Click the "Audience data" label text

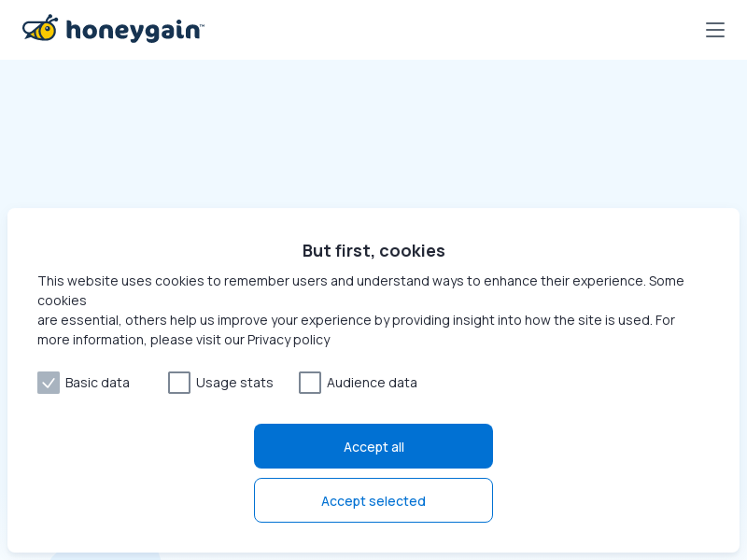[372, 383]
